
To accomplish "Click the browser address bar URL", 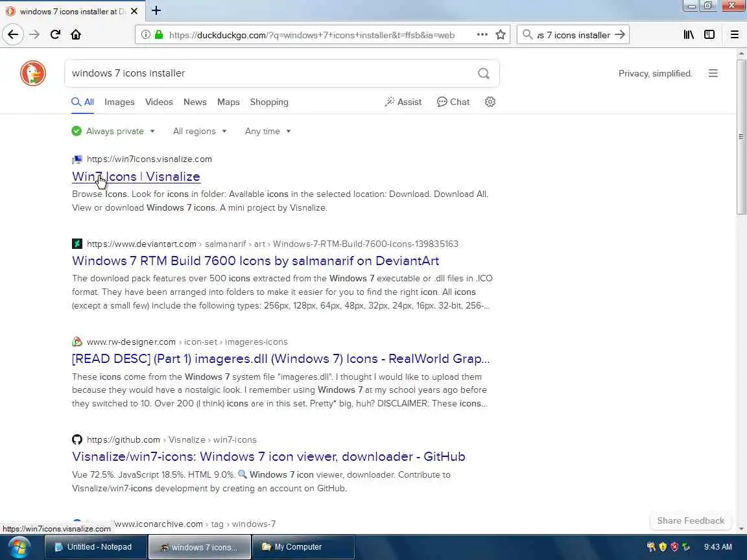I will [311, 35].
